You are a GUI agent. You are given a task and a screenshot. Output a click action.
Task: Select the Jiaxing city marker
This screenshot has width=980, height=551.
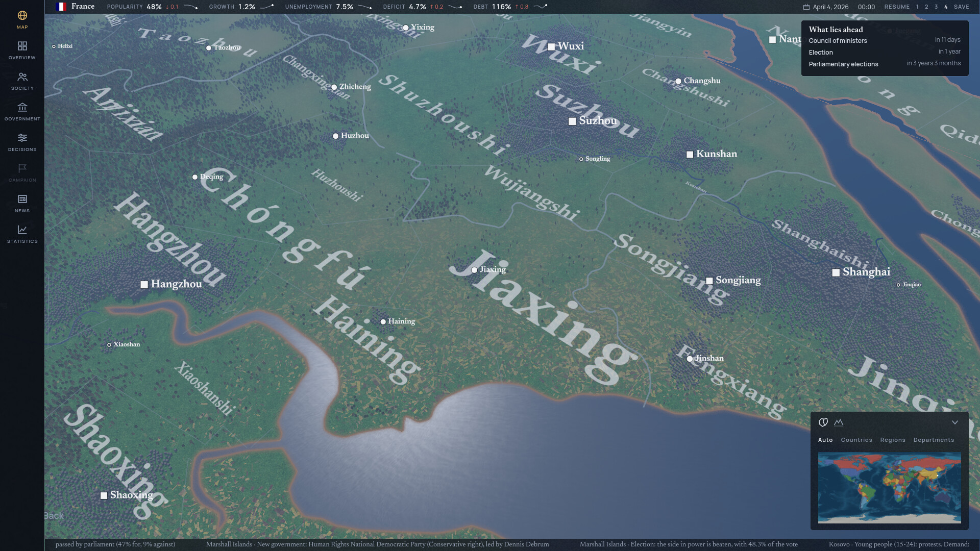[474, 270]
